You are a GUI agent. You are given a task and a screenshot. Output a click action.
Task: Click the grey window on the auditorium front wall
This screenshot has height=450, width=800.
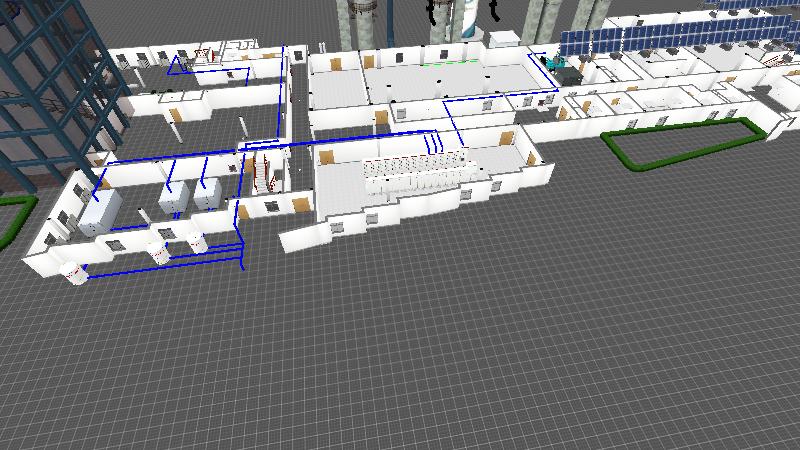pyautogui.click(x=340, y=229)
